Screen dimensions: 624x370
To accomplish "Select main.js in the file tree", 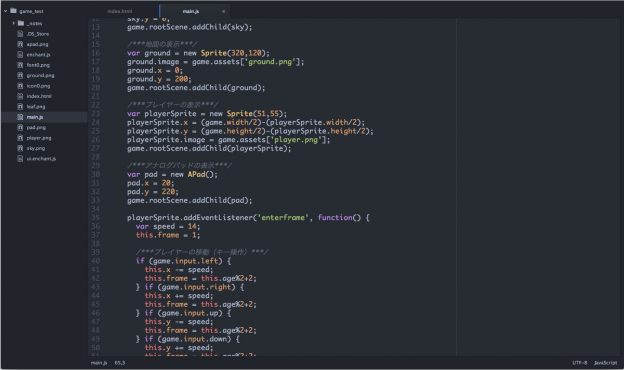I will coord(35,117).
